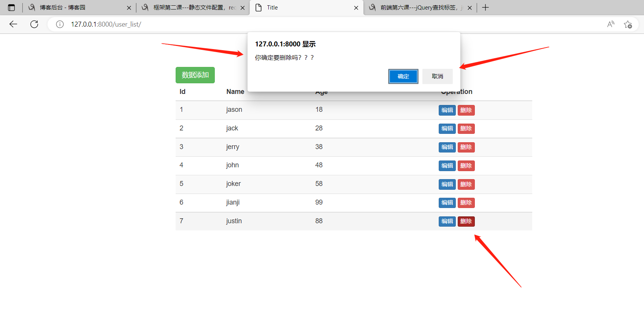Image resolution: width=644 pixels, height=324 pixels.
Task: Click the age value 58
Action: pyautogui.click(x=319, y=184)
